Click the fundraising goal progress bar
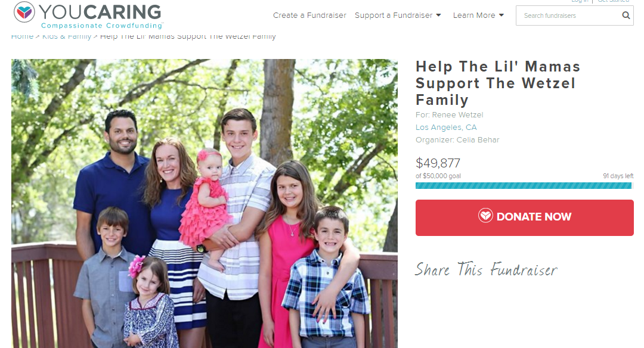 coord(524,186)
